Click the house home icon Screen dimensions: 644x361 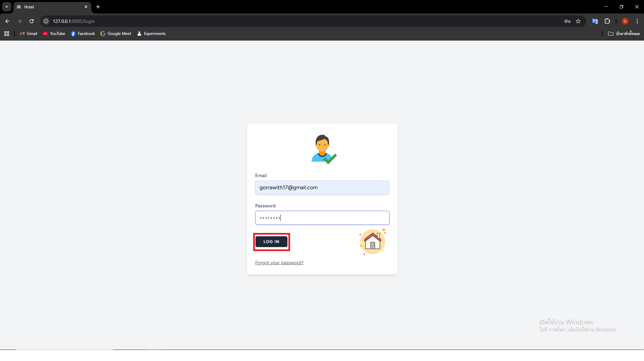372,242
